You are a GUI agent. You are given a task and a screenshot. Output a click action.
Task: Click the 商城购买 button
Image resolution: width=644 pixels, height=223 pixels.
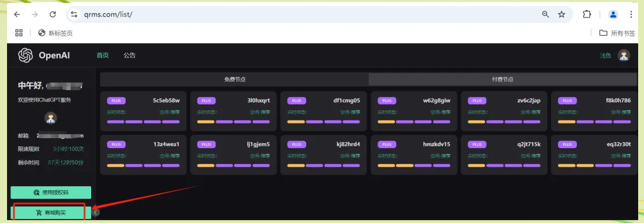(51, 212)
